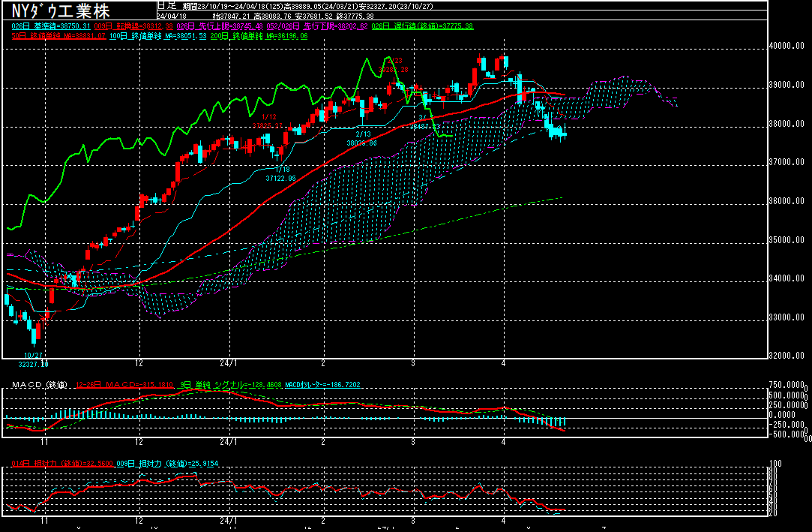Click the 35000.00 price axis label
Image resolution: width=812 pixels, height=532 pixels.
coord(787,240)
